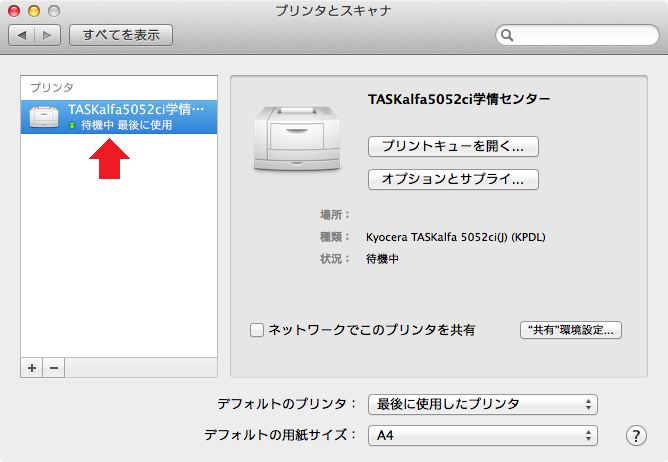Click printer title TASKalfa5052ci学情センター
This screenshot has width=668, height=462.
click(459, 99)
